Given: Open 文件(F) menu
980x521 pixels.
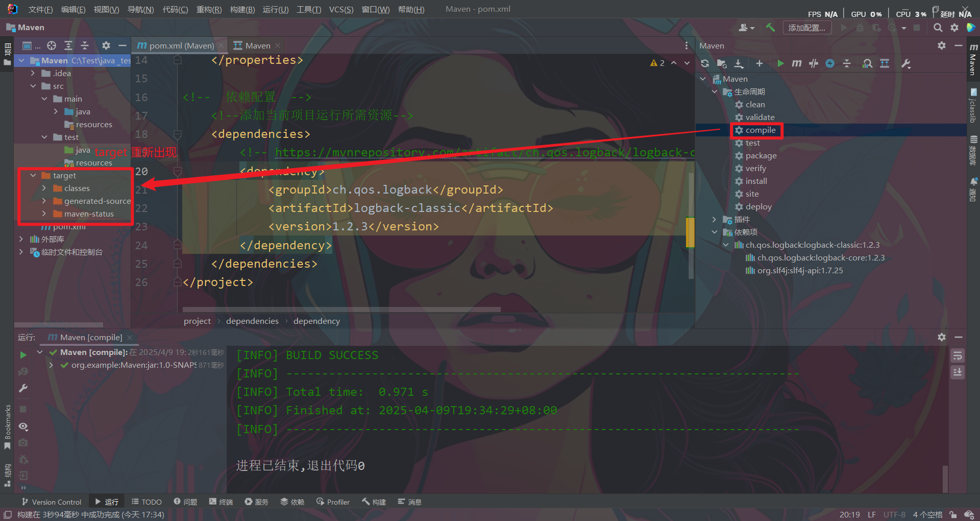Looking at the screenshot, I should [40, 9].
